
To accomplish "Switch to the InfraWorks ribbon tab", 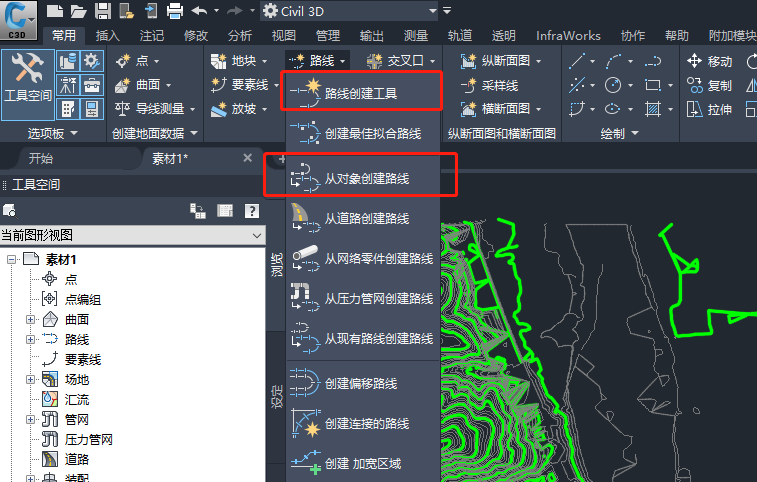I will [568, 36].
